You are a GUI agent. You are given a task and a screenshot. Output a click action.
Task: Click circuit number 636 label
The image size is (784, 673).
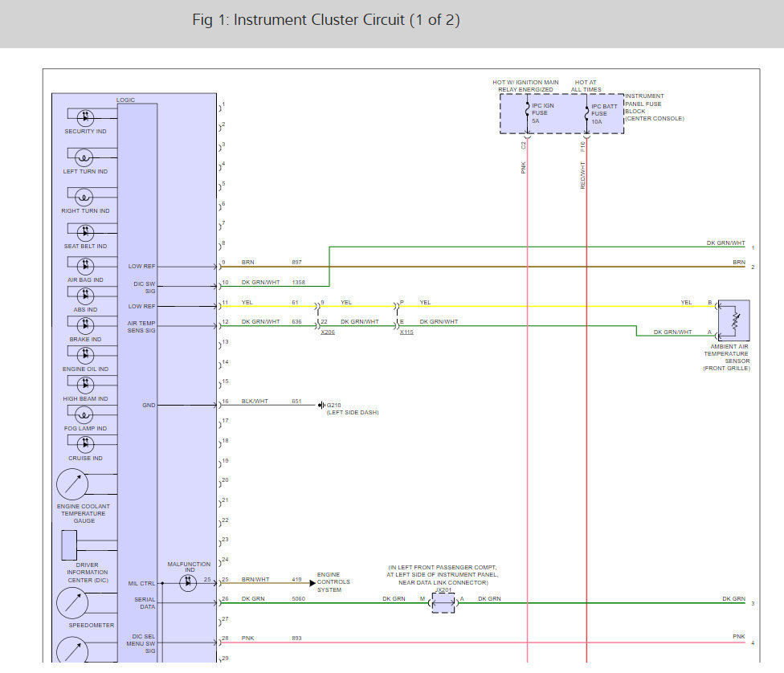point(296,322)
